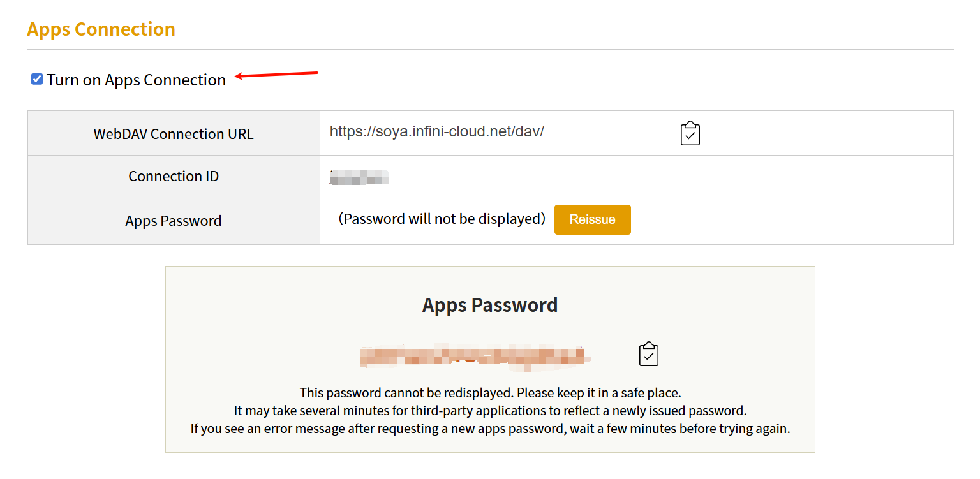Click the "password cannot be redisplayed" notice line
This screenshot has width=980, height=479.
click(490, 392)
